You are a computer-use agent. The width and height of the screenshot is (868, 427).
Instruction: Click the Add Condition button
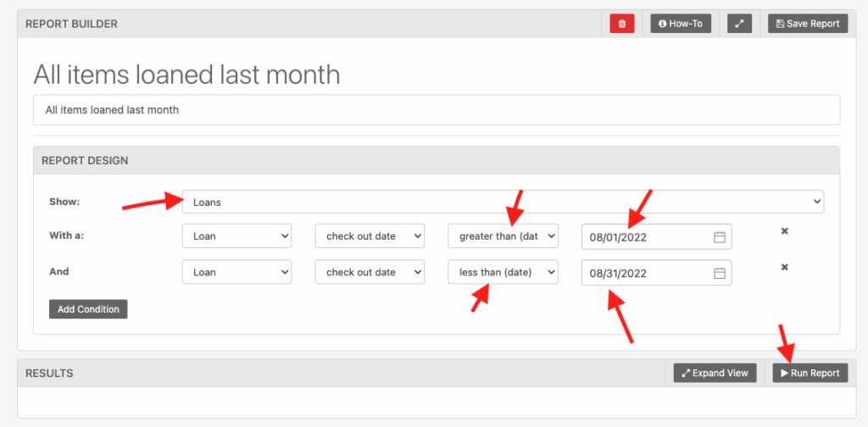tap(88, 309)
